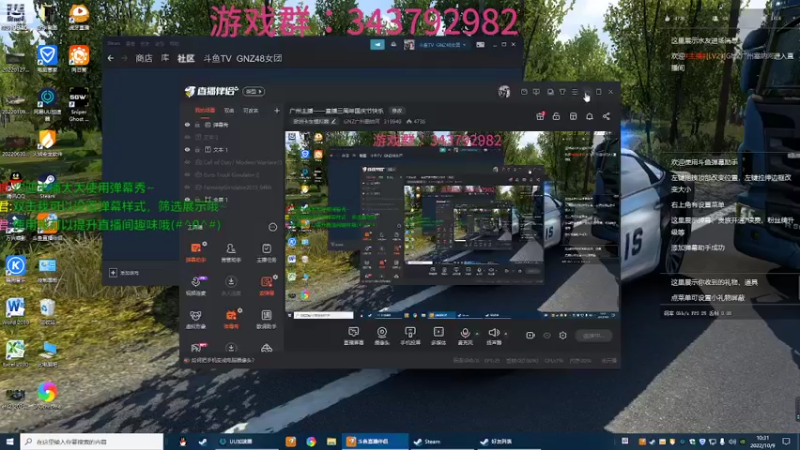The width and height of the screenshot is (800, 450).
Task: Add a 手机投屏 phone casting source
Action: 410,336
